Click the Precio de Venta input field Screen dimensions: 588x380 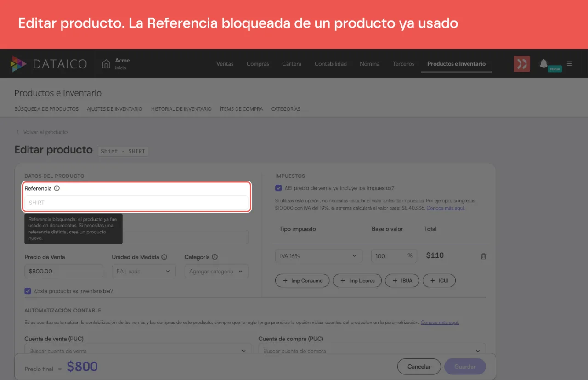[64, 272]
